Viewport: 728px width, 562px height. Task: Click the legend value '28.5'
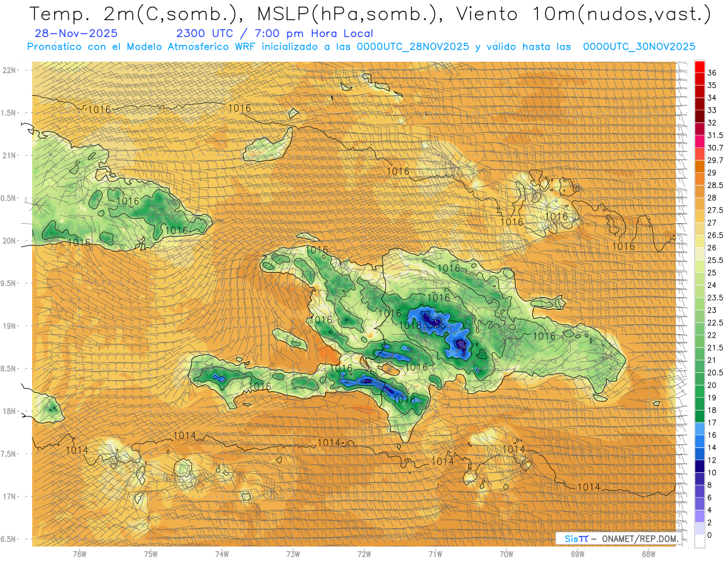[715, 186]
